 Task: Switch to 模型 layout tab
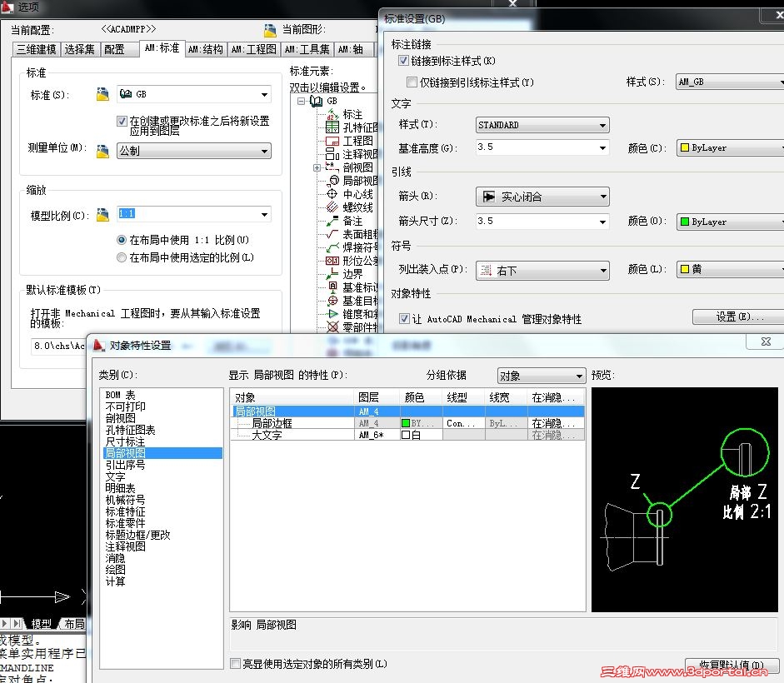coord(41,624)
